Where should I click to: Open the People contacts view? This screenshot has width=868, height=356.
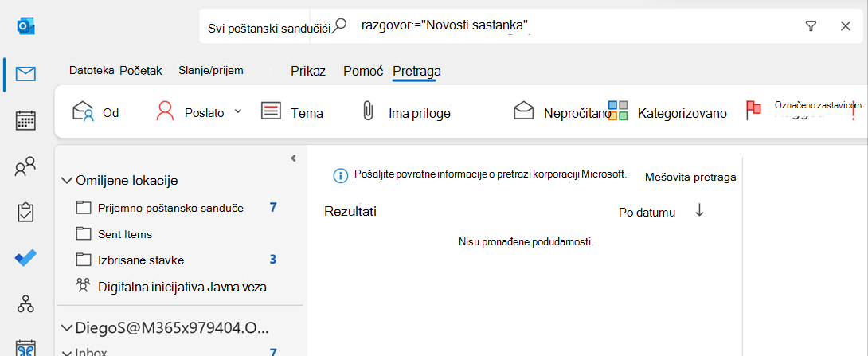tap(25, 166)
